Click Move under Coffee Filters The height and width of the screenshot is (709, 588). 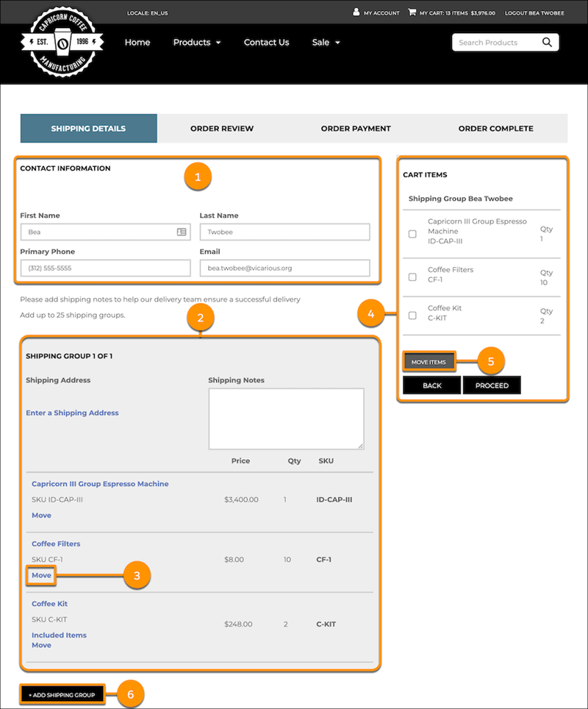(41, 575)
